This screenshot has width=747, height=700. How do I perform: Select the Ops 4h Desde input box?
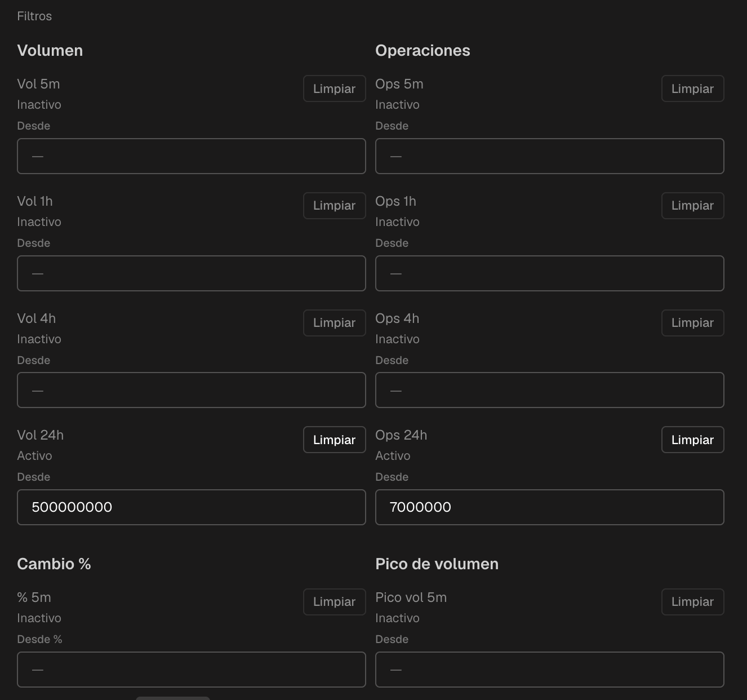point(550,390)
